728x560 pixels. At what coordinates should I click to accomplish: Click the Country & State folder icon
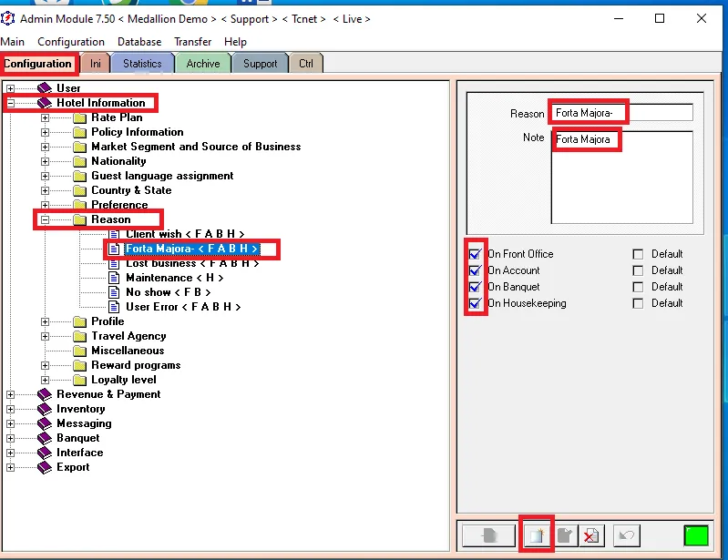click(80, 190)
